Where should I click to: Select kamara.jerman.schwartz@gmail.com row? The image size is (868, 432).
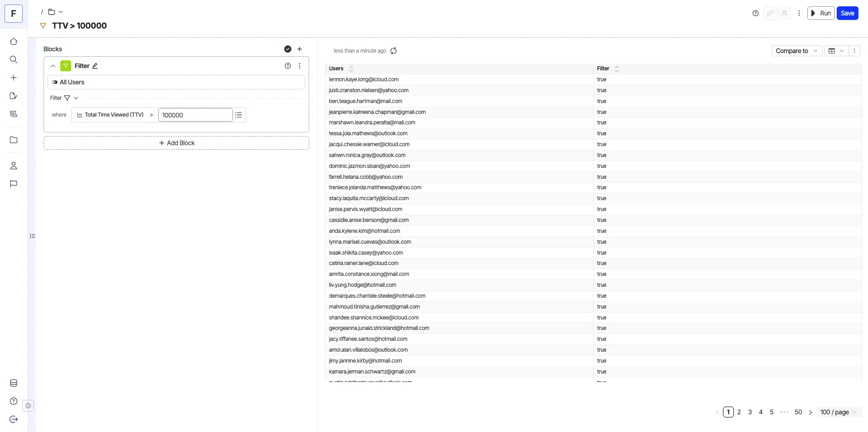593,372
